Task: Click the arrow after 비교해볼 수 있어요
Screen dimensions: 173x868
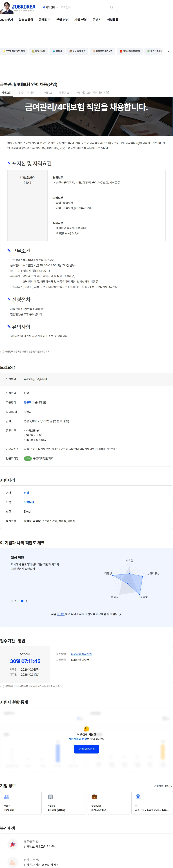Action: click(120, 614)
